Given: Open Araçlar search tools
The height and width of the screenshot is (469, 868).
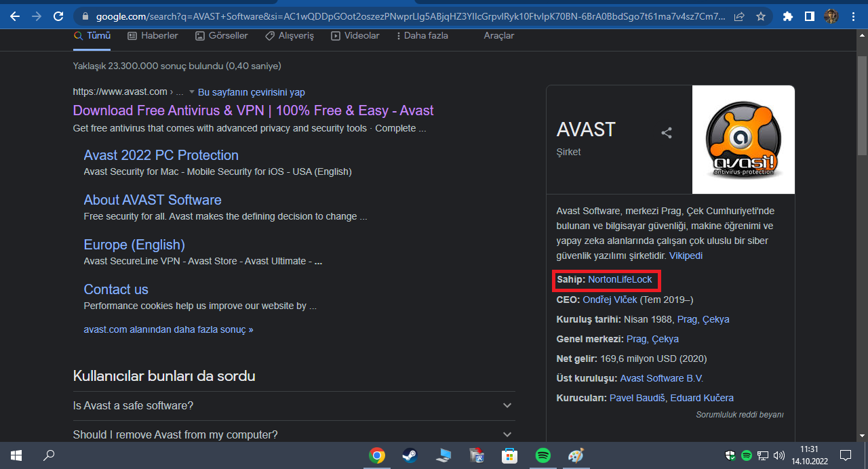Looking at the screenshot, I should tap(499, 35).
